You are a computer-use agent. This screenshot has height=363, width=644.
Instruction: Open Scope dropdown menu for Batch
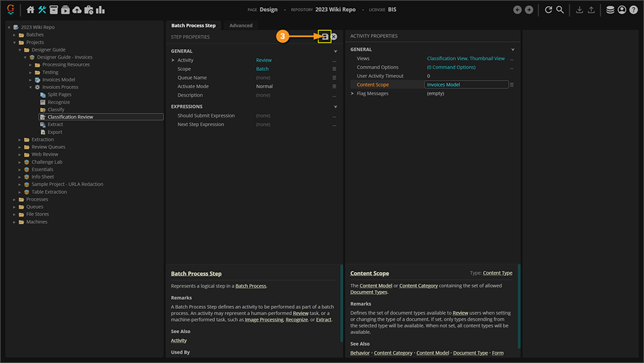coord(334,69)
